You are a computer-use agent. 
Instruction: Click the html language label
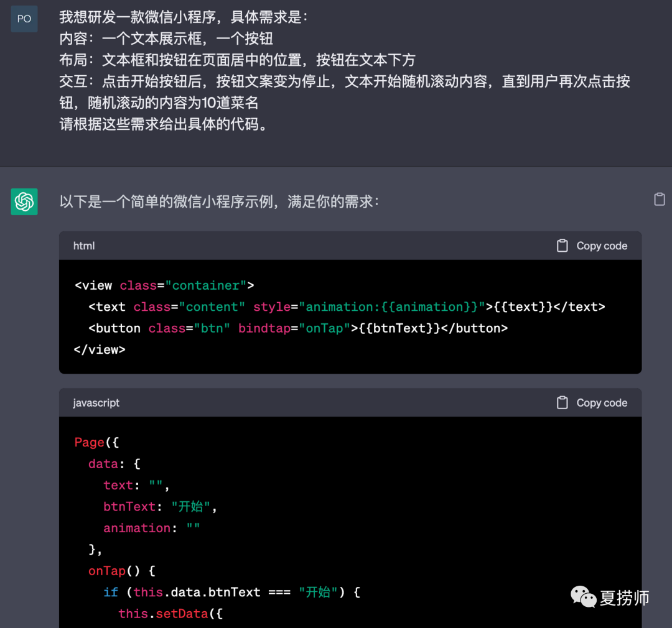(84, 246)
